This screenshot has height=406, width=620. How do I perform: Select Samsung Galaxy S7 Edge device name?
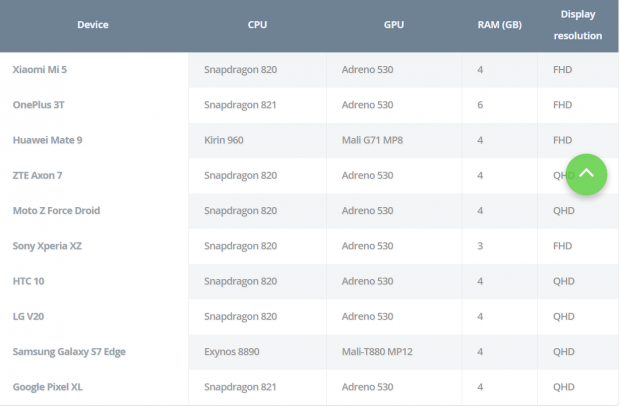[69, 352]
